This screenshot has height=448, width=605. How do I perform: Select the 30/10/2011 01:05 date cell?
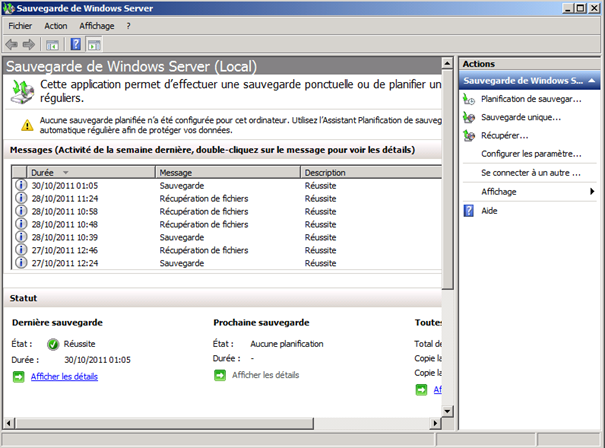click(x=64, y=186)
